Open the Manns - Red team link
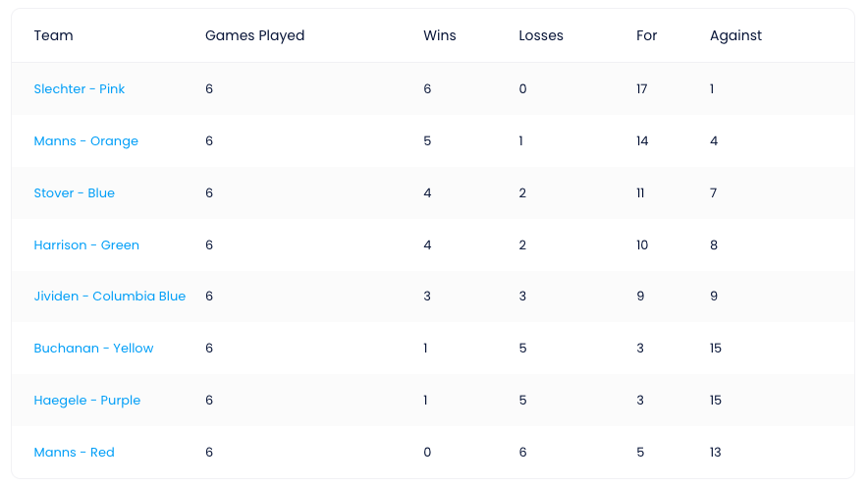 click(75, 452)
